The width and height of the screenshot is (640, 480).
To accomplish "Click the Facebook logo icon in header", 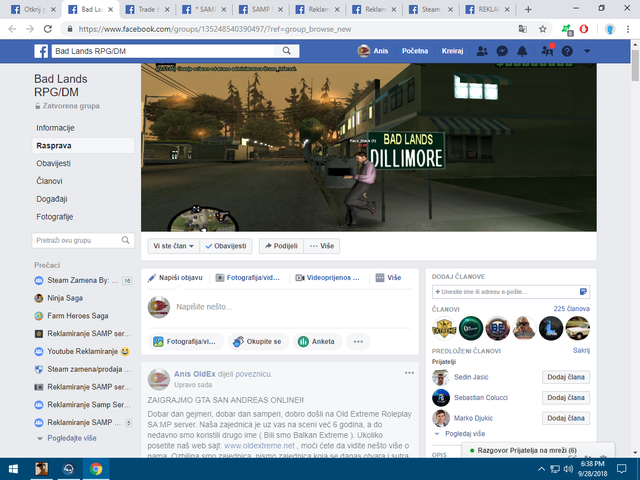I will tap(41, 51).
